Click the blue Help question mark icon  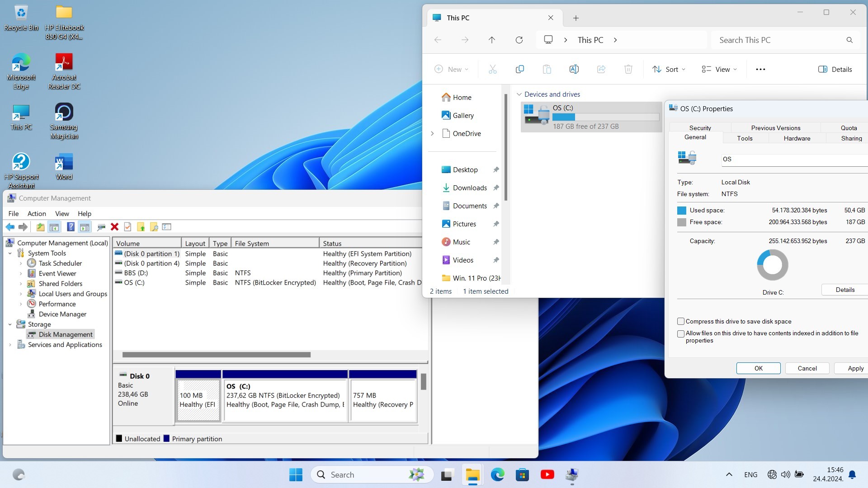[x=71, y=227]
